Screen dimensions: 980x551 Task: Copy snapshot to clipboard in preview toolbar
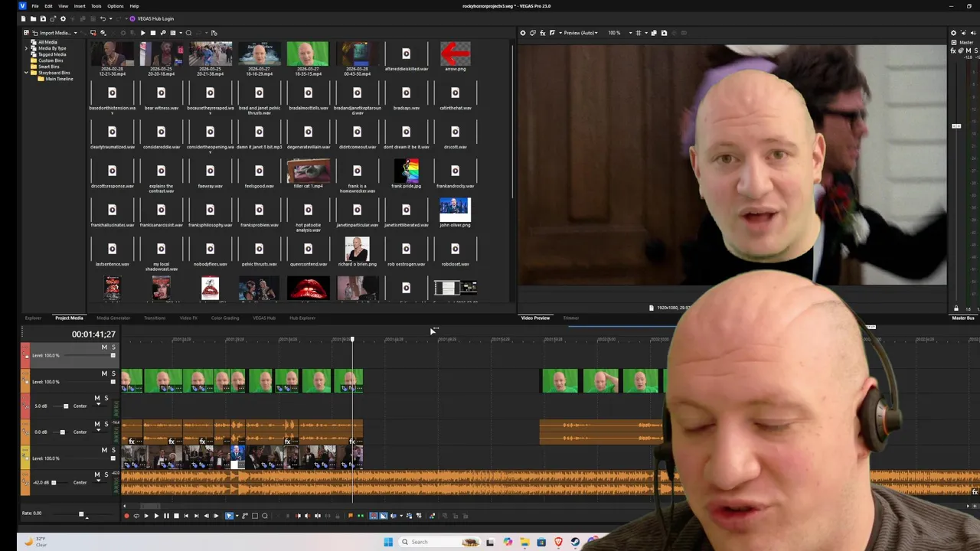(x=654, y=33)
